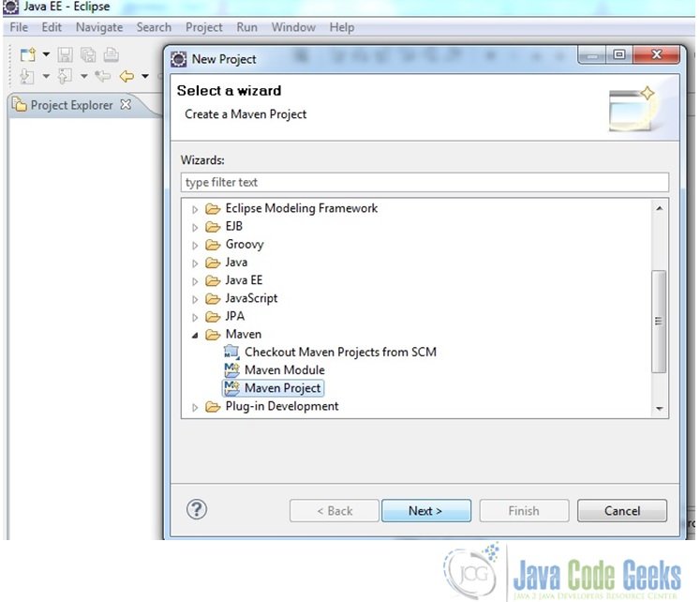Open the Project menu
Screen dimensions: 700x602
(203, 27)
